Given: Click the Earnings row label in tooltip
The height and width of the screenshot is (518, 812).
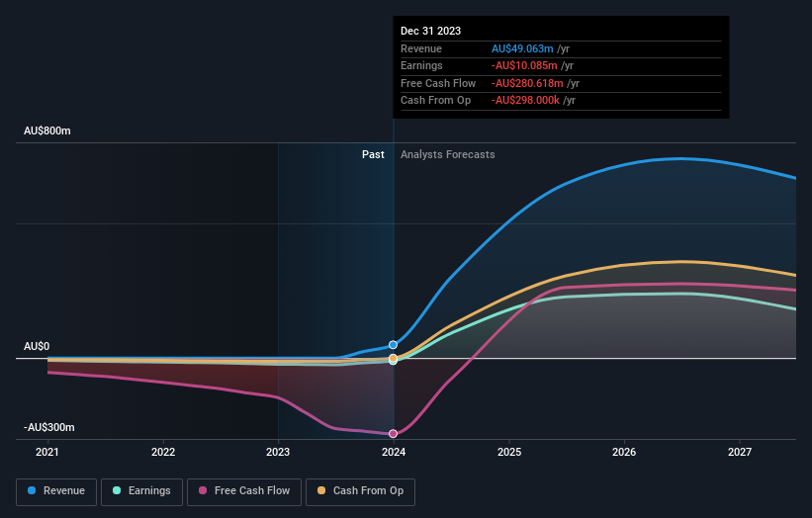Looking at the screenshot, I should [x=421, y=65].
